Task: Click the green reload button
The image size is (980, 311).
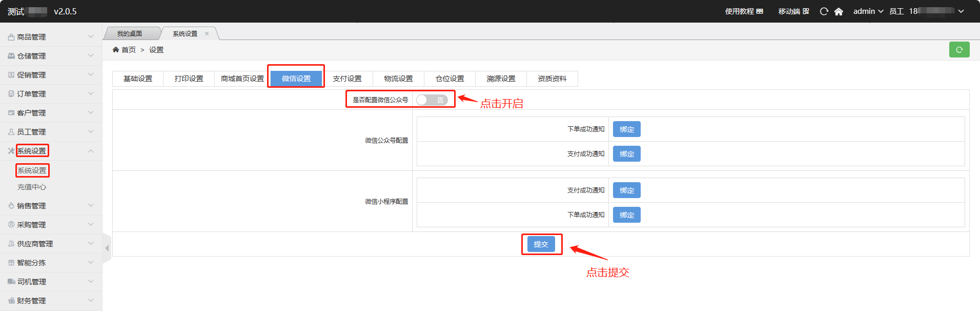Action: coord(959,50)
